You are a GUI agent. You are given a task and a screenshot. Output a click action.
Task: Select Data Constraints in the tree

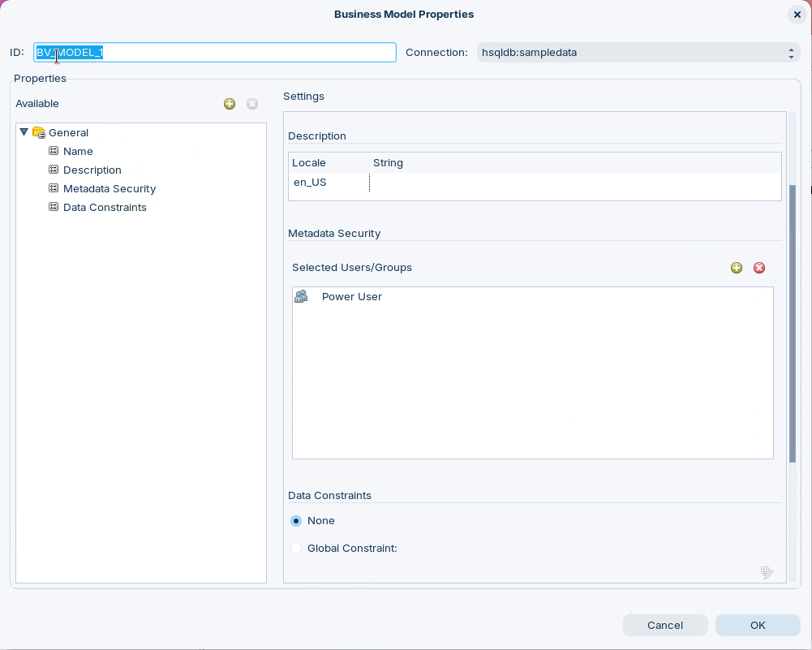coord(105,207)
